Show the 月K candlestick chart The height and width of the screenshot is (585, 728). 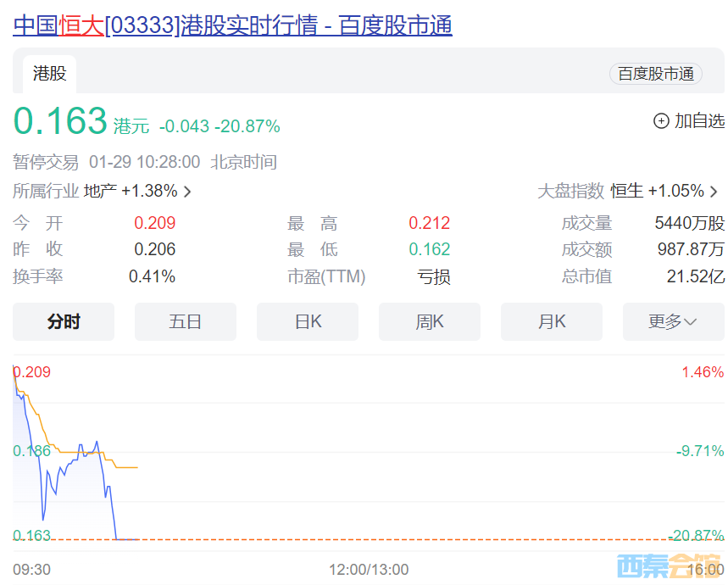tap(551, 321)
